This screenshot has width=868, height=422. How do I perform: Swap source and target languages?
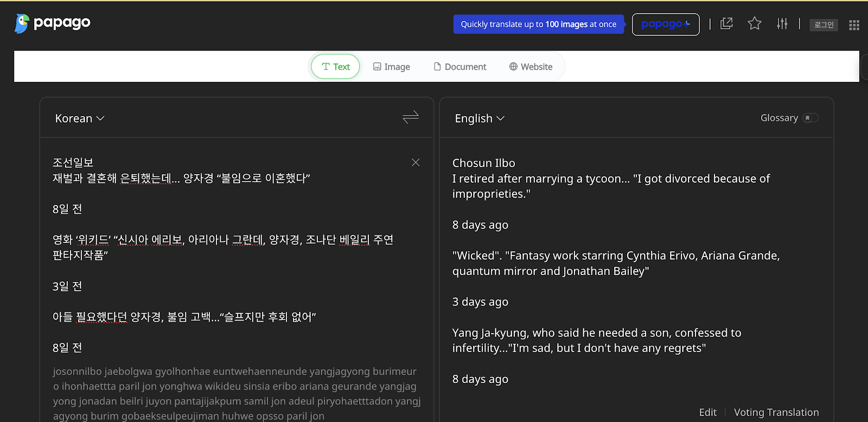click(411, 117)
